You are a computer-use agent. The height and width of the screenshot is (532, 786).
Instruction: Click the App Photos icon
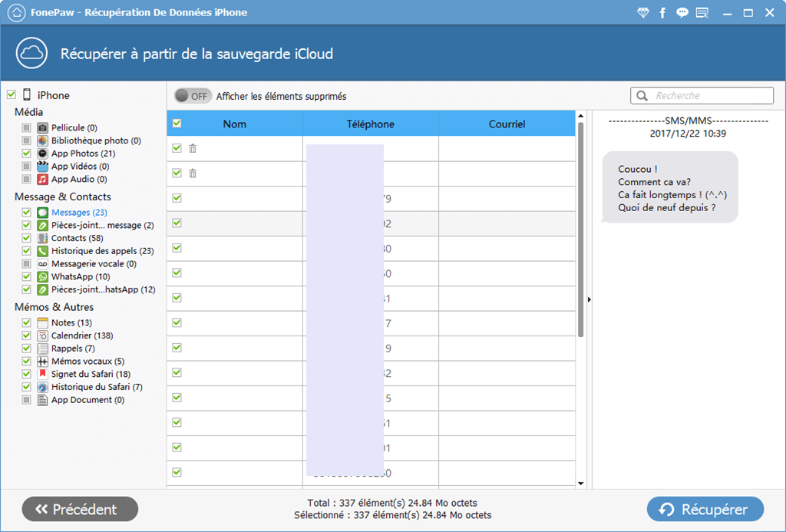tap(43, 154)
